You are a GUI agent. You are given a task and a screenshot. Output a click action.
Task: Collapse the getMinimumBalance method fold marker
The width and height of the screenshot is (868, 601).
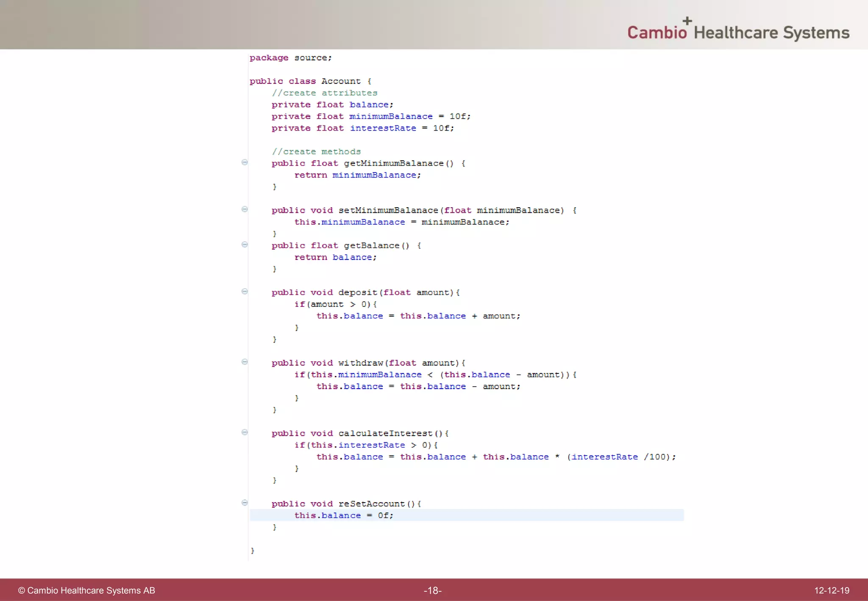tap(245, 162)
